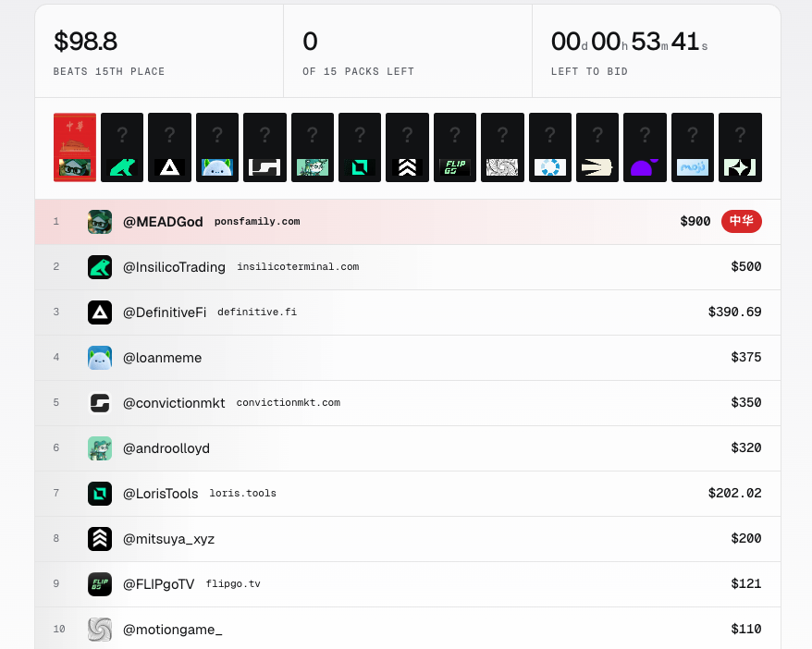Open the @motiongame_ profile link
This screenshot has height=649, width=812.
pyautogui.click(x=172, y=630)
